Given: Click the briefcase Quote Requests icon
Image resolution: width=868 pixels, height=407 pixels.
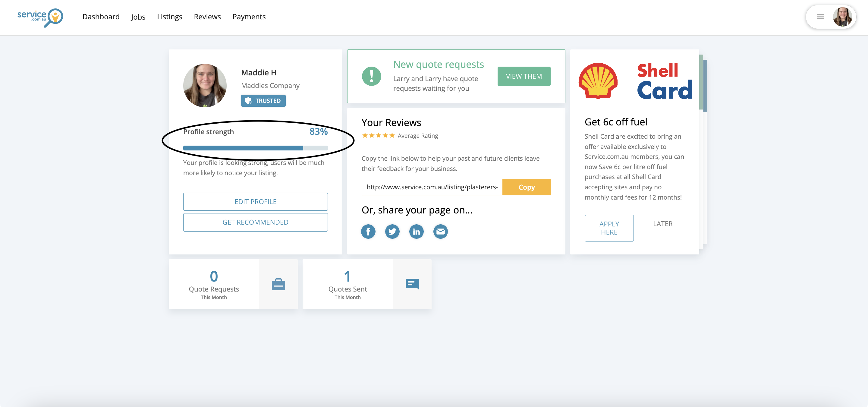Looking at the screenshot, I should coord(278,284).
